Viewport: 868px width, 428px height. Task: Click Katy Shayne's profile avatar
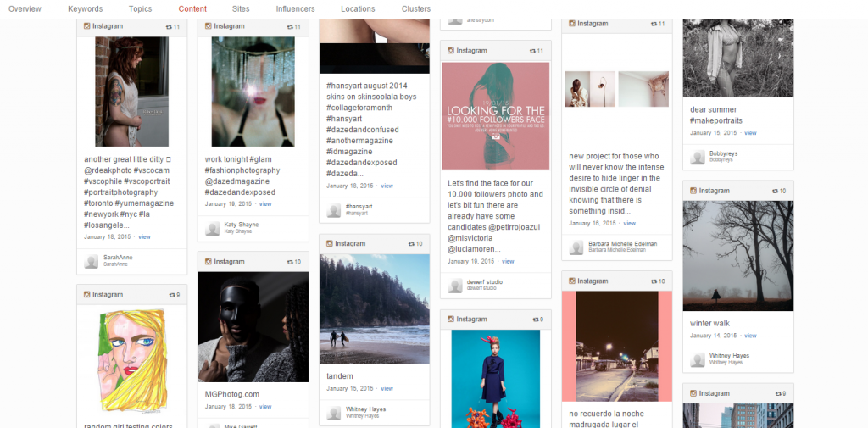click(x=213, y=228)
